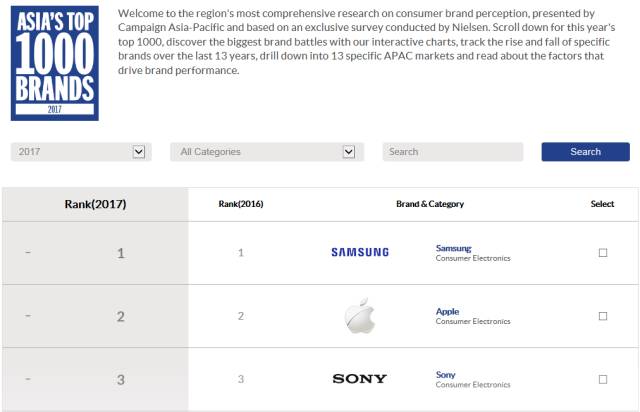
Task: Open the Sony brand name link
Action: [445, 375]
